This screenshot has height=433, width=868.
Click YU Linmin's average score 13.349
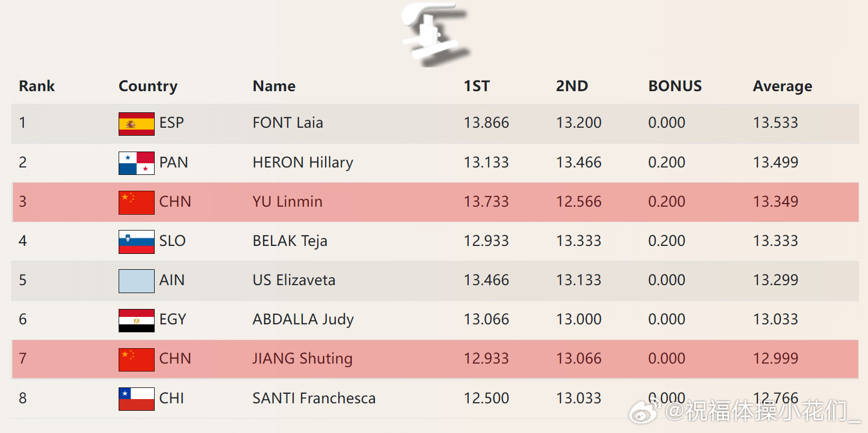coord(775,201)
